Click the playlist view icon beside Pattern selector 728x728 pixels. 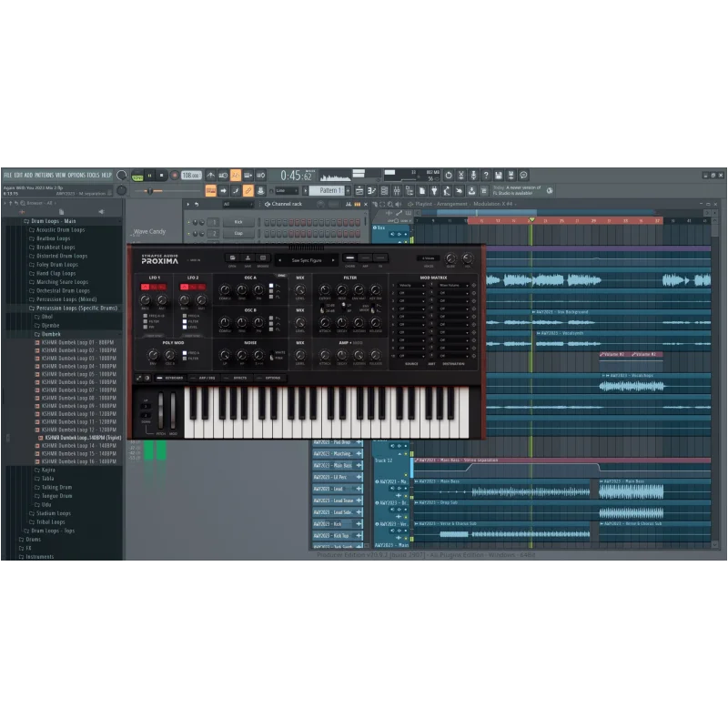(x=359, y=190)
